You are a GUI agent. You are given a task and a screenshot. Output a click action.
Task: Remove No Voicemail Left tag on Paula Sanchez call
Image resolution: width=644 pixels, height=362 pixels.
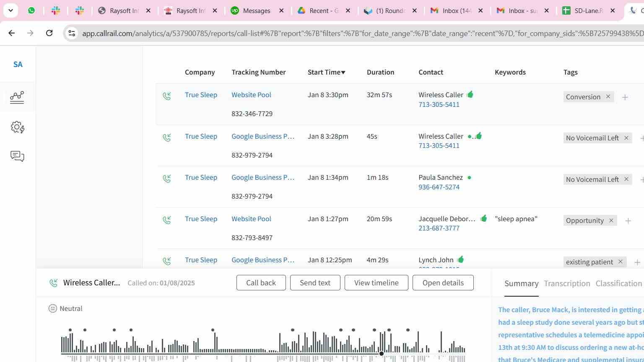[626, 179]
